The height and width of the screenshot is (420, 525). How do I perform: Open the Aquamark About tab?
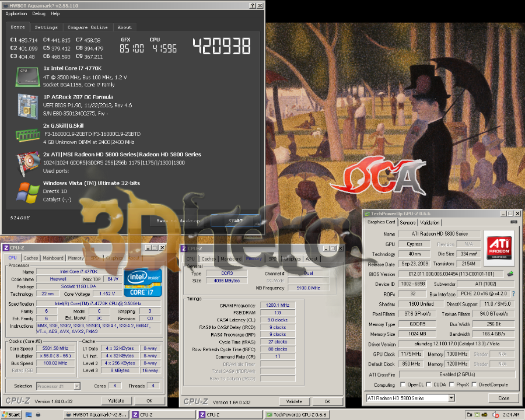click(x=125, y=27)
